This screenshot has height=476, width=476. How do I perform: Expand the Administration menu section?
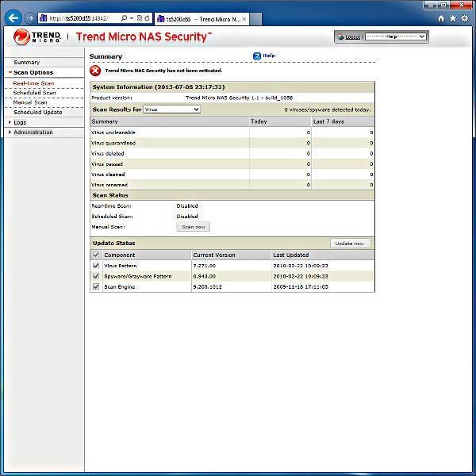[33, 132]
